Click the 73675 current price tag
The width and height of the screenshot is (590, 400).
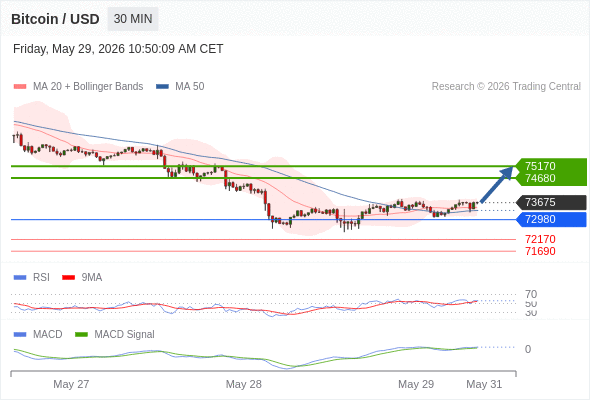tap(552, 202)
